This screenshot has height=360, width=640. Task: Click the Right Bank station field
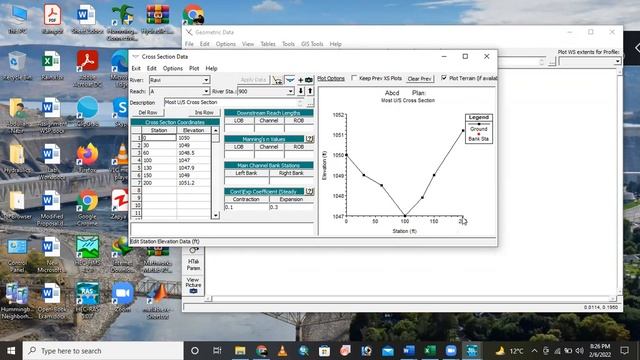pos(291,180)
